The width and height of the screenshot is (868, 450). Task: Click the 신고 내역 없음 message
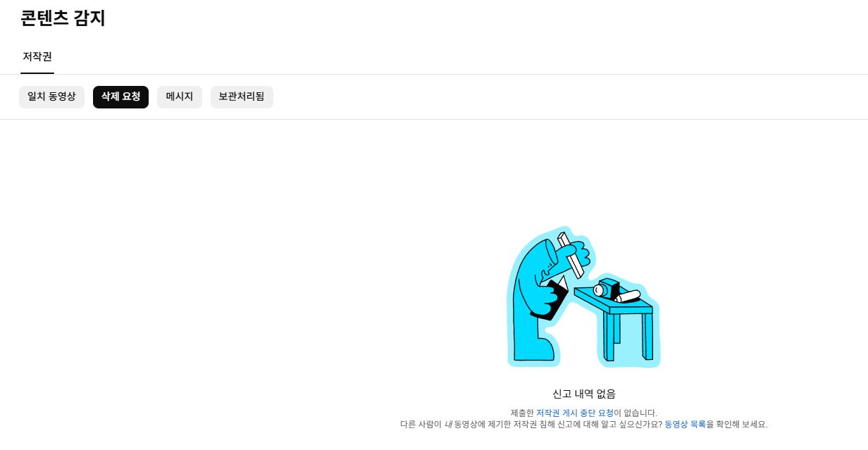tap(584, 394)
